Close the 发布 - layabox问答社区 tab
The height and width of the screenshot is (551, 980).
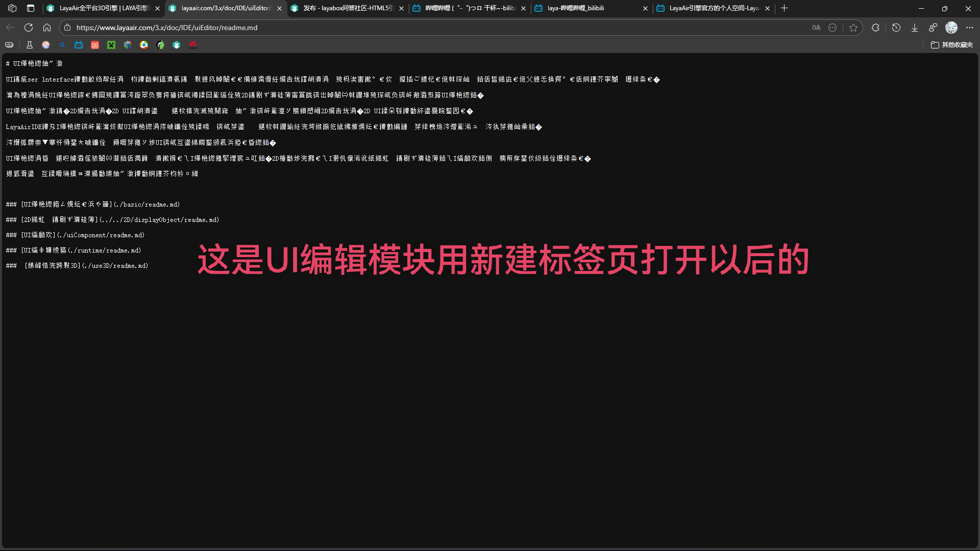401,8
